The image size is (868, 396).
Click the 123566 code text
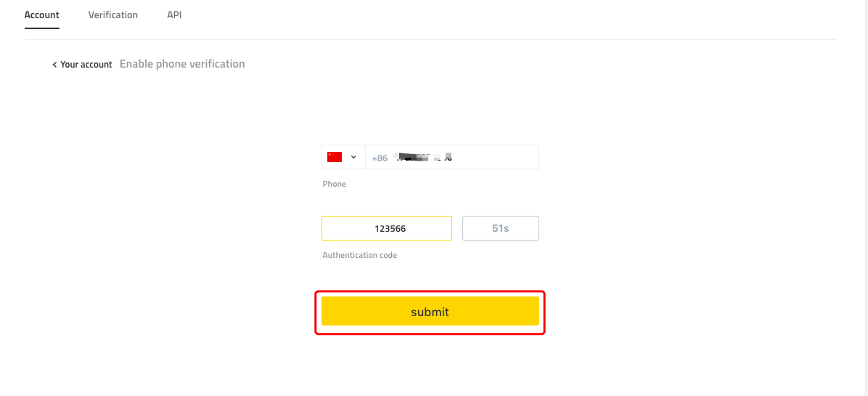(x=390, y=228)
